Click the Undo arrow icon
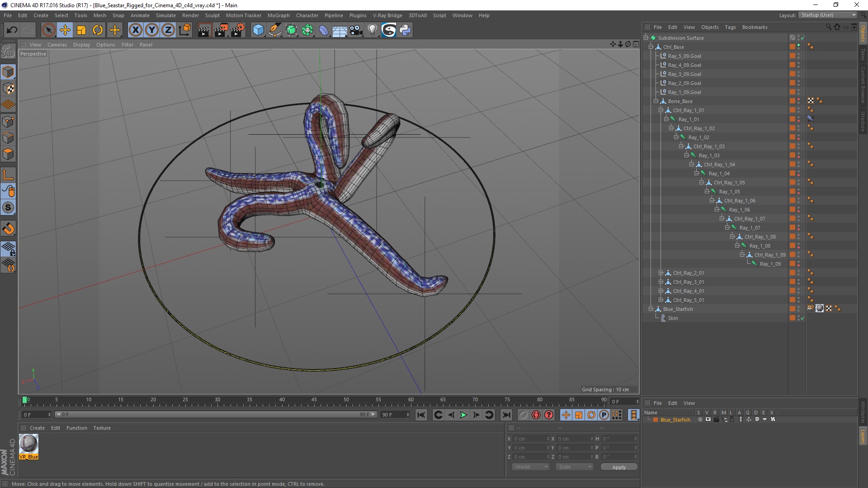868x488 pixels. [12, 30]
